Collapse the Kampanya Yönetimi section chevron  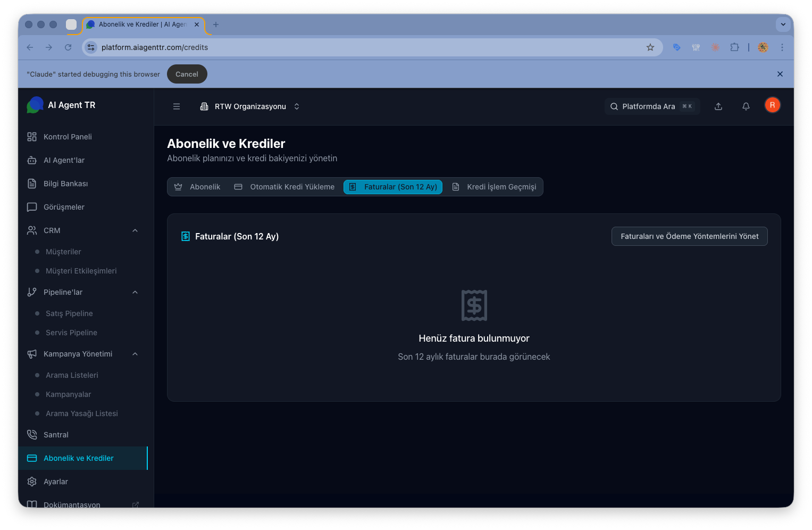tap(135, 354)
